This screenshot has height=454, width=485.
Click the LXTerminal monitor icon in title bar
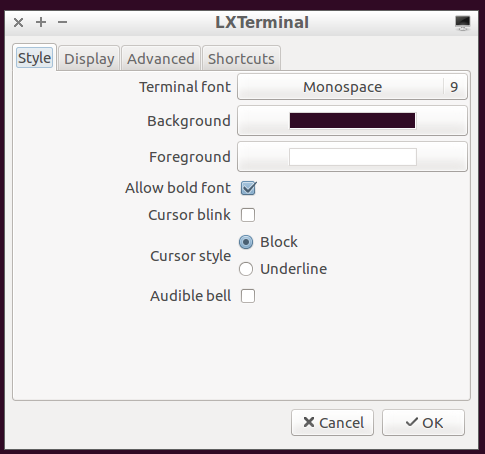[462, 23]
